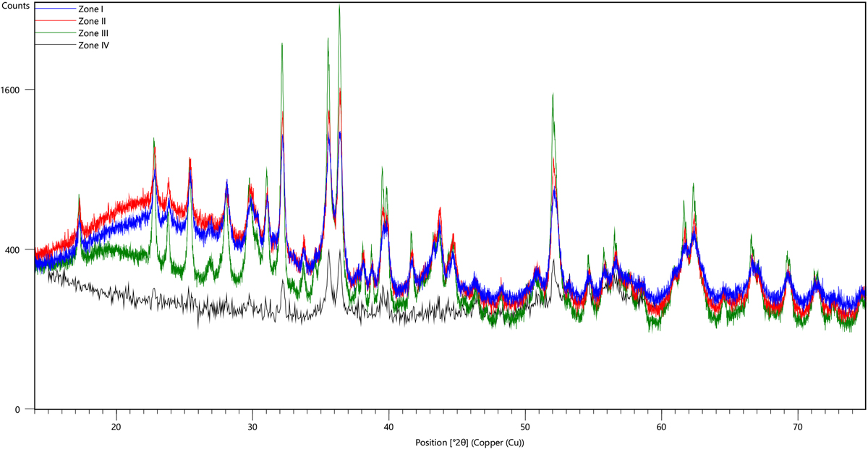This screenshot has width=868, height=449.
Task: Click the 40 x-axis tick label
Action: click(389, 426)
